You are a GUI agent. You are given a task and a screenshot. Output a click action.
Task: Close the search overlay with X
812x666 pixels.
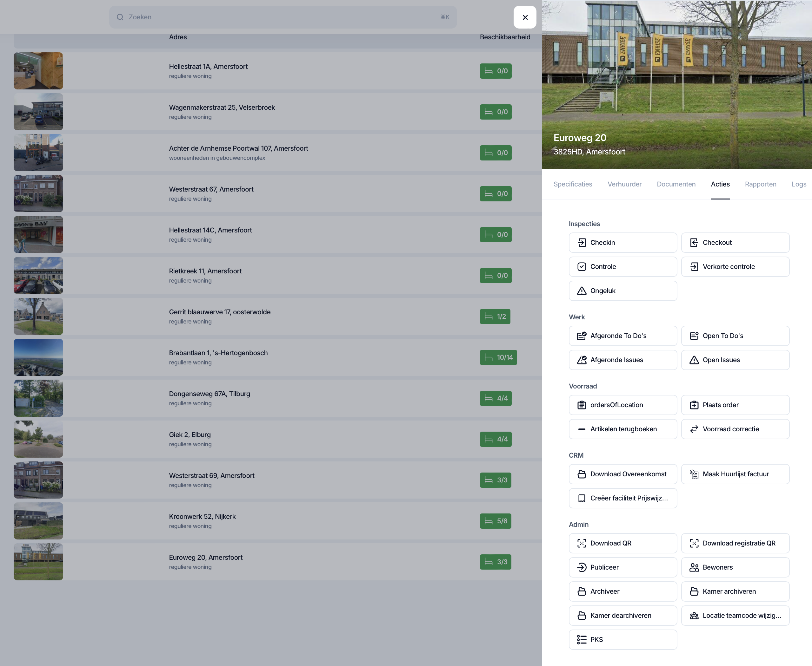pos(525,17)
